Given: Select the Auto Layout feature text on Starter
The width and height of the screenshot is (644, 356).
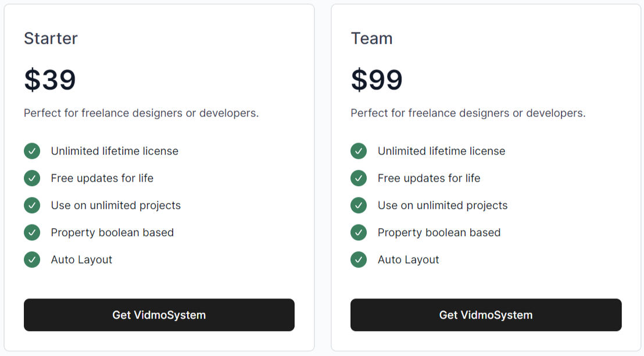Looking at the screenshot, I should tap(81, 259).
